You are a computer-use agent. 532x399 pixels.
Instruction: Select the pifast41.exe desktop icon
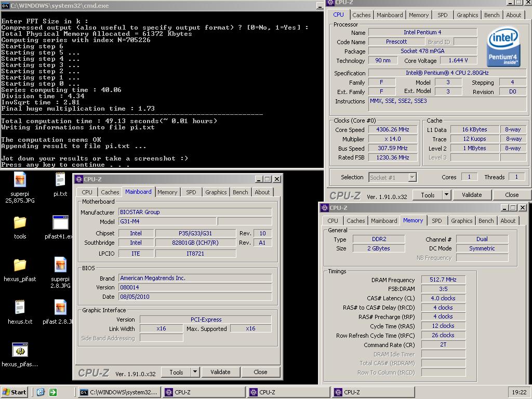60,222
